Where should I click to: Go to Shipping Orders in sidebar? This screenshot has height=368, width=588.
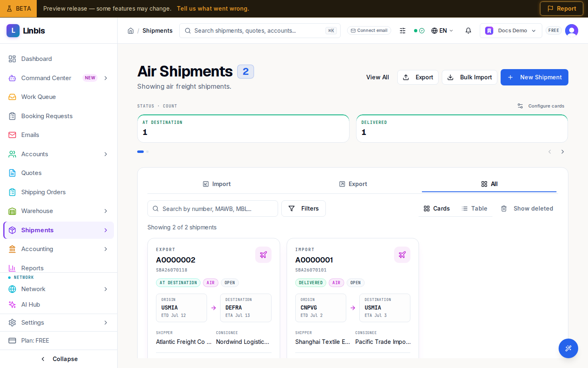(x=59, y=192)
